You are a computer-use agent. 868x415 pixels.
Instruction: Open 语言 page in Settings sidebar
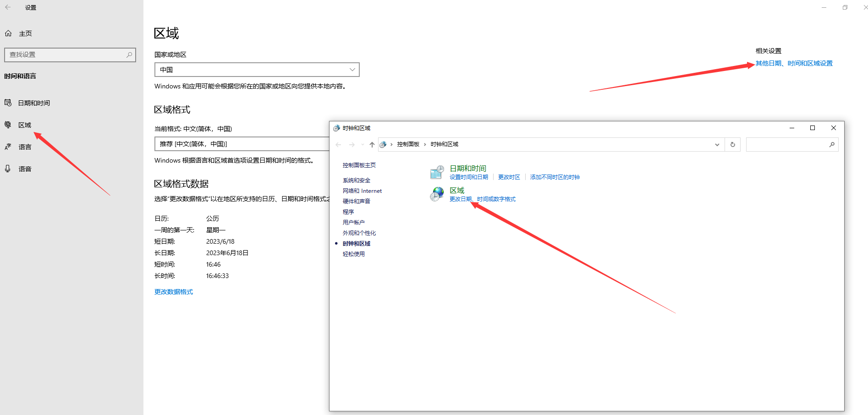18,147
